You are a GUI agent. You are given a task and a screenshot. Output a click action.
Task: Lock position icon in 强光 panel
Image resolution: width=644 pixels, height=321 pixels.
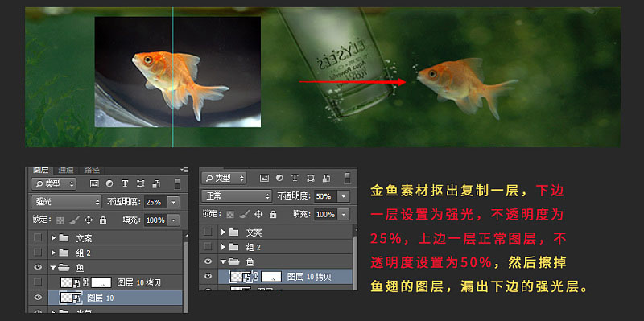tap(89, 220)
